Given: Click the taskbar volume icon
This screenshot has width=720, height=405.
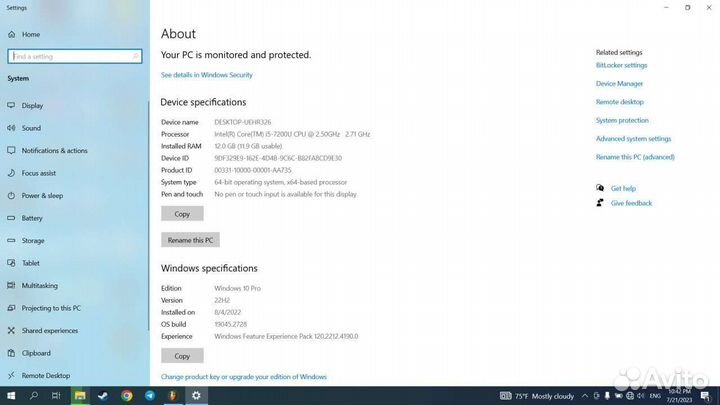Looking at the screenshot, I should coord(641,396).
